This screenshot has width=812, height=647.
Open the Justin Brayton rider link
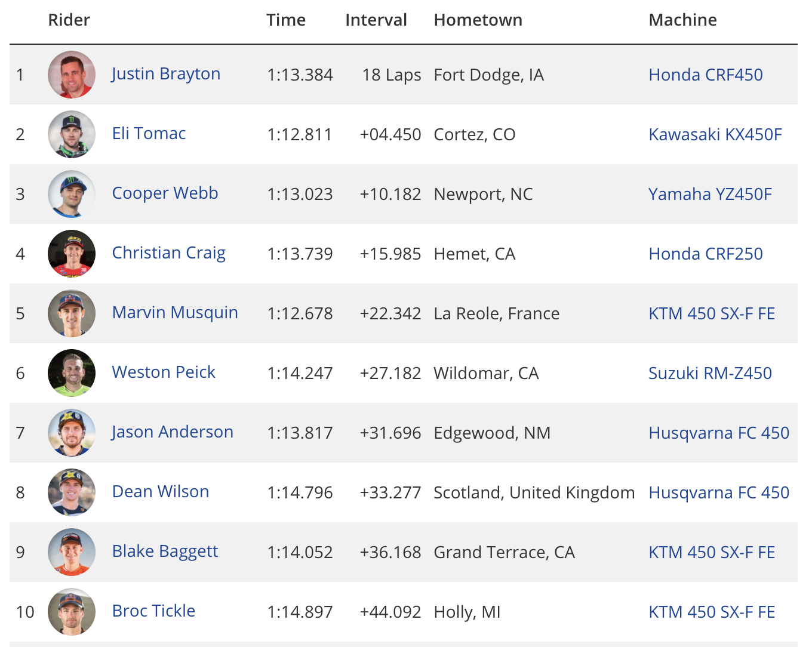(166, 74)
